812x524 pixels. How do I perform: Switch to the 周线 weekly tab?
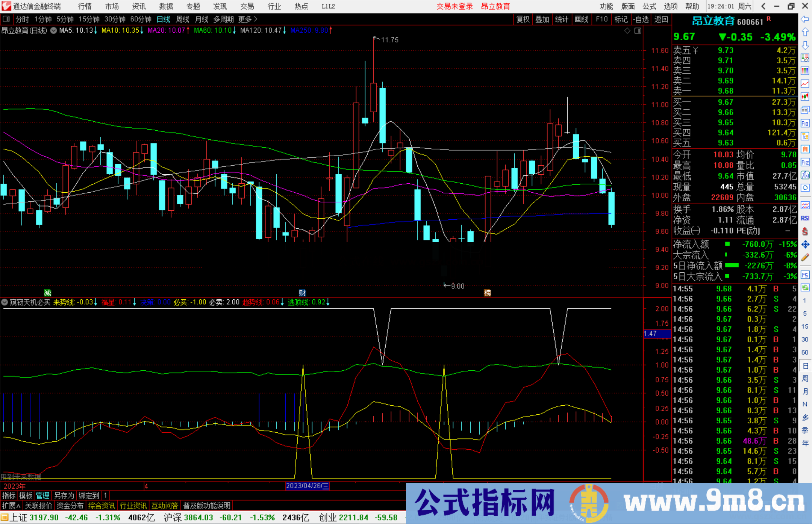coord(183,19)
